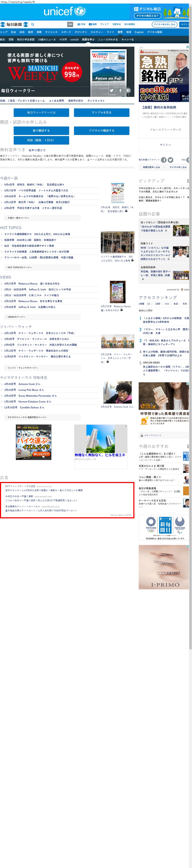Click the Mainichi Shimbun logo
This screenshot has width=192, height=868.
tap(14, 24)
